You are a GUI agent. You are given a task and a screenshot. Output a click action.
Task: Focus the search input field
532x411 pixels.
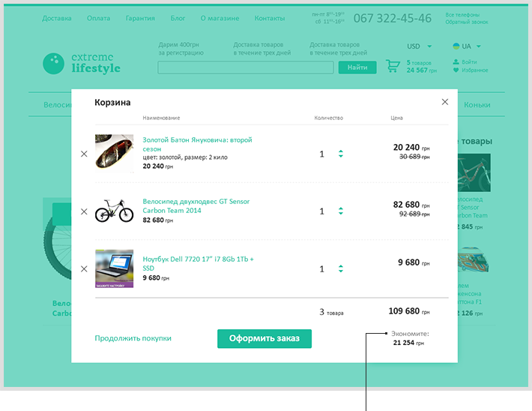pyautogui.click(x=245, y=67)
